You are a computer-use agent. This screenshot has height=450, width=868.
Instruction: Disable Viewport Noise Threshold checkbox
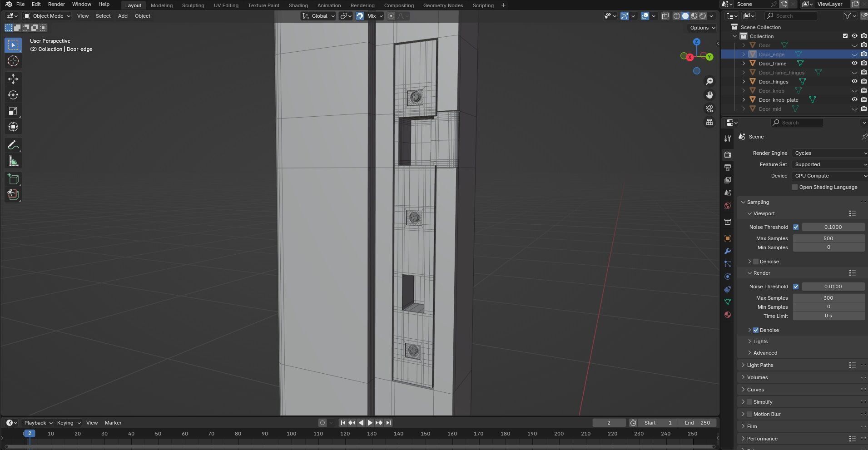(796, 227)
